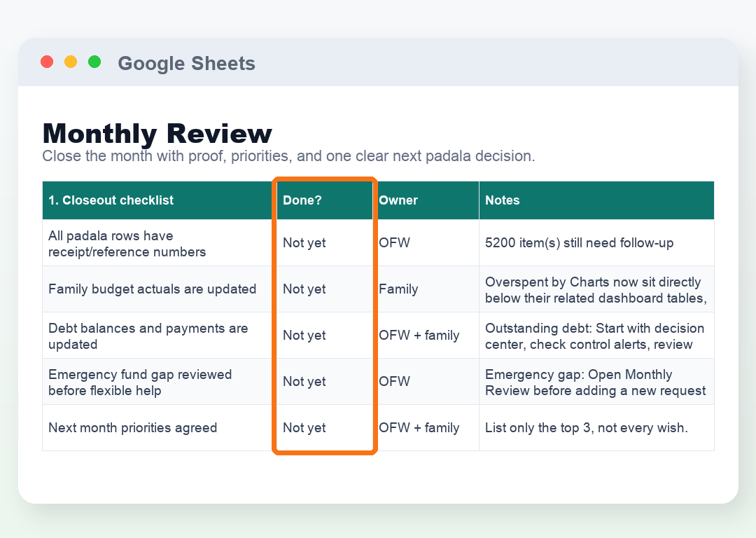
Task: Click the 'Emergency gap: Open Monthly Review' note
Action: click(596, 382)
